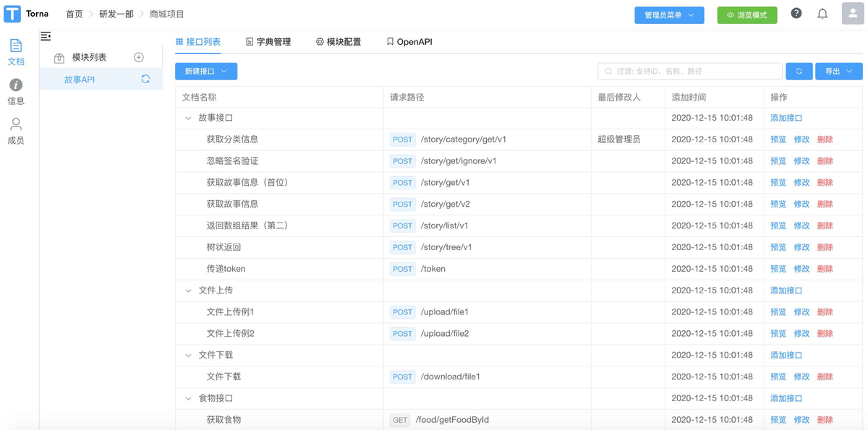Screen dimensions: 868x430
Task: Add a module with the plus icon
Action: [x=139, y=57]
